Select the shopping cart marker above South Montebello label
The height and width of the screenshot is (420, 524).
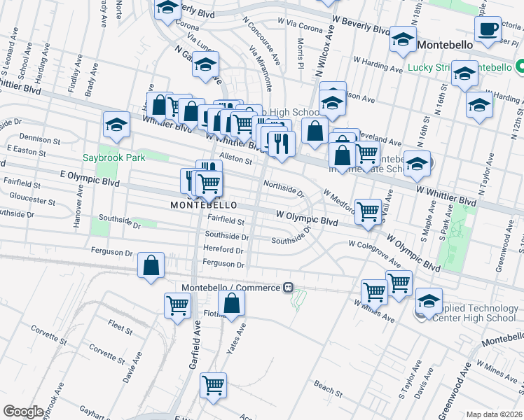click(x=209, y=185)
